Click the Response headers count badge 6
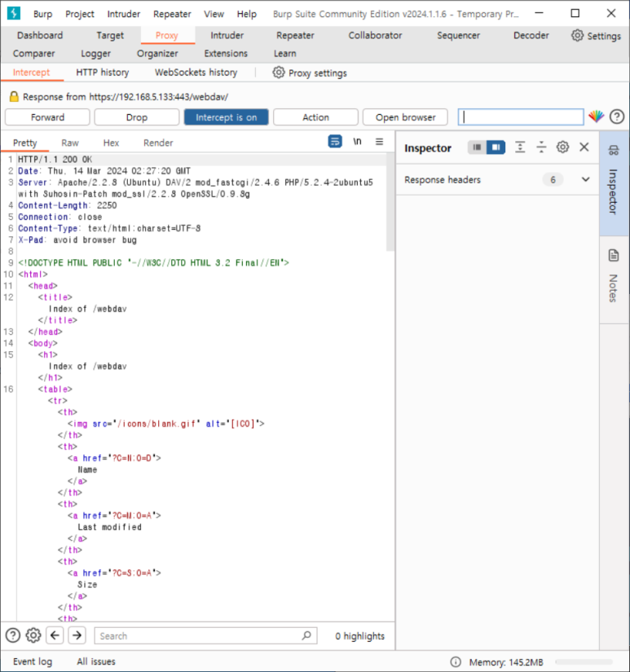 553,179
